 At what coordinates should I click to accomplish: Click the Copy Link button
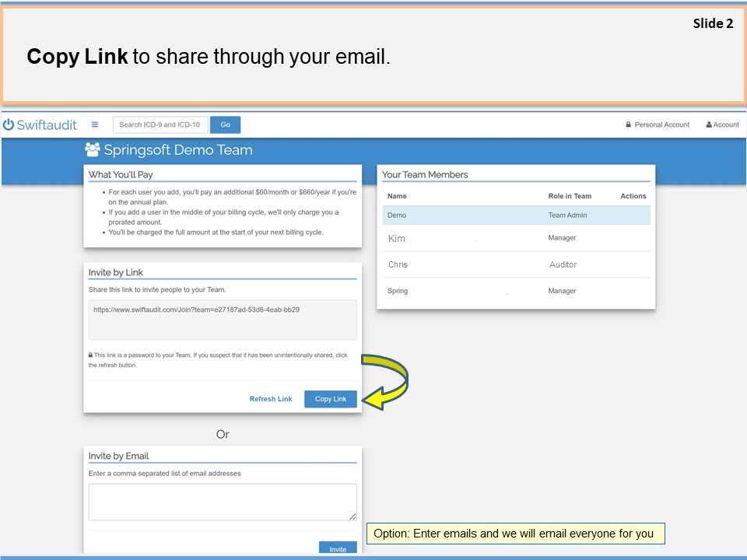tap(331, 399)
